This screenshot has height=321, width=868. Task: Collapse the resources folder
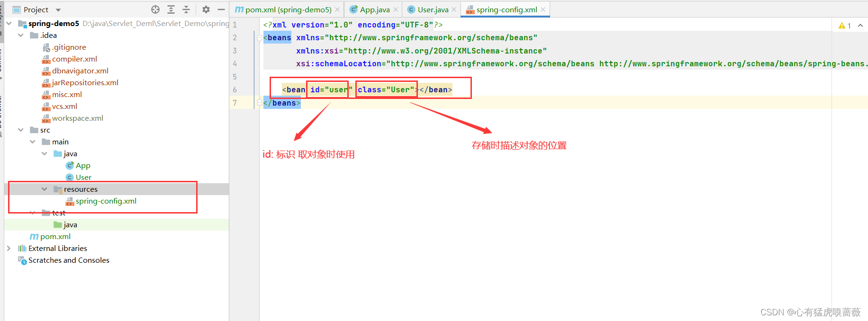pos(45,189)
